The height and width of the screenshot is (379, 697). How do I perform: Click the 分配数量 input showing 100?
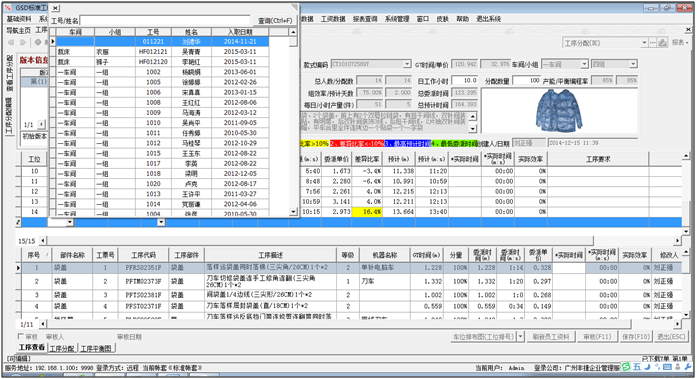[x=526, y=80]
